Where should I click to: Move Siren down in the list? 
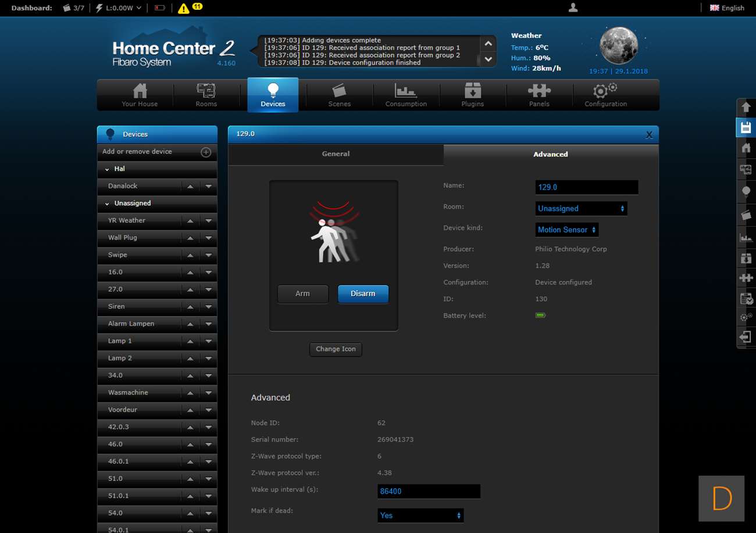click(208, 307)
